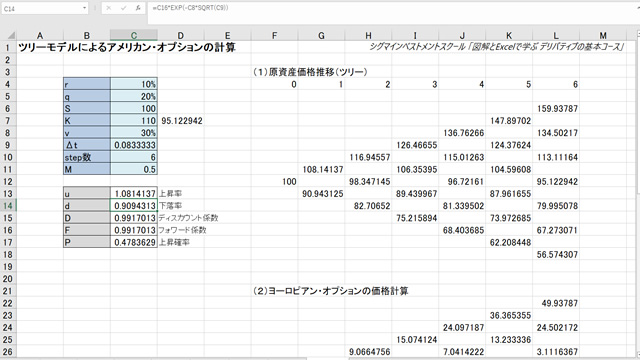Click the Enter checkmark icon in formula bar

pos(123,8)
